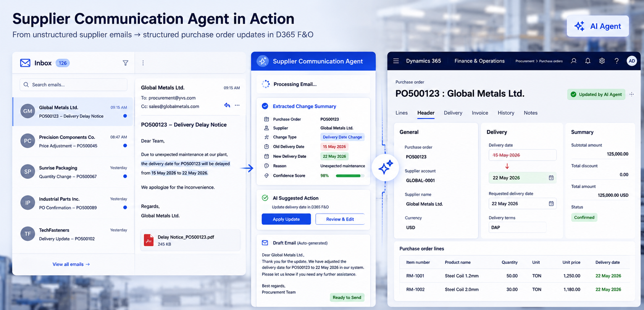Select the Steel Coil 2.0mm product cell

[x=462, y=289]
